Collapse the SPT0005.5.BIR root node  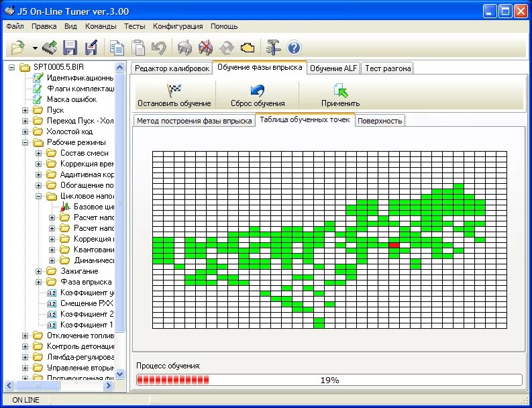(12, 67)
